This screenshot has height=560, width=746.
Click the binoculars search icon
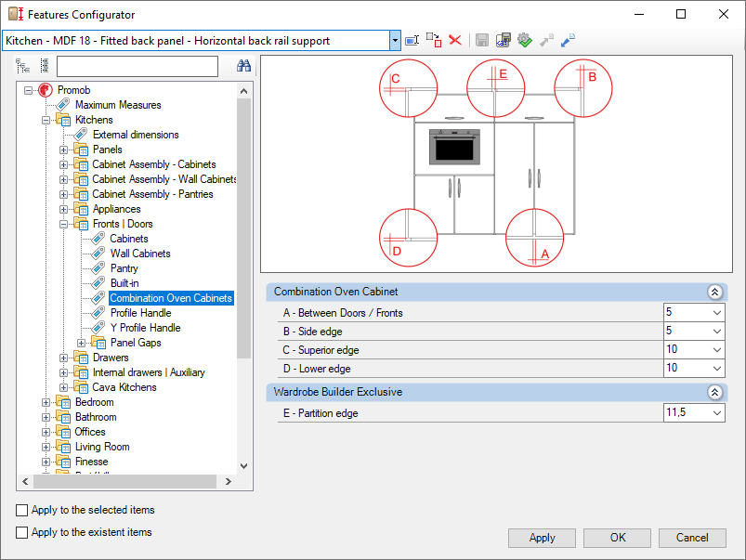click(243, 66)
